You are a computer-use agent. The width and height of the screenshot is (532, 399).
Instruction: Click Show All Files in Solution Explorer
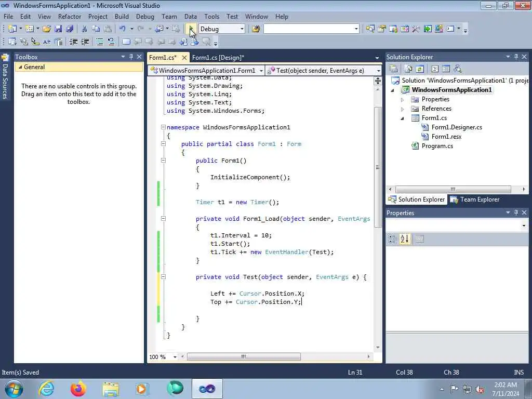click(x=408, y=69)
